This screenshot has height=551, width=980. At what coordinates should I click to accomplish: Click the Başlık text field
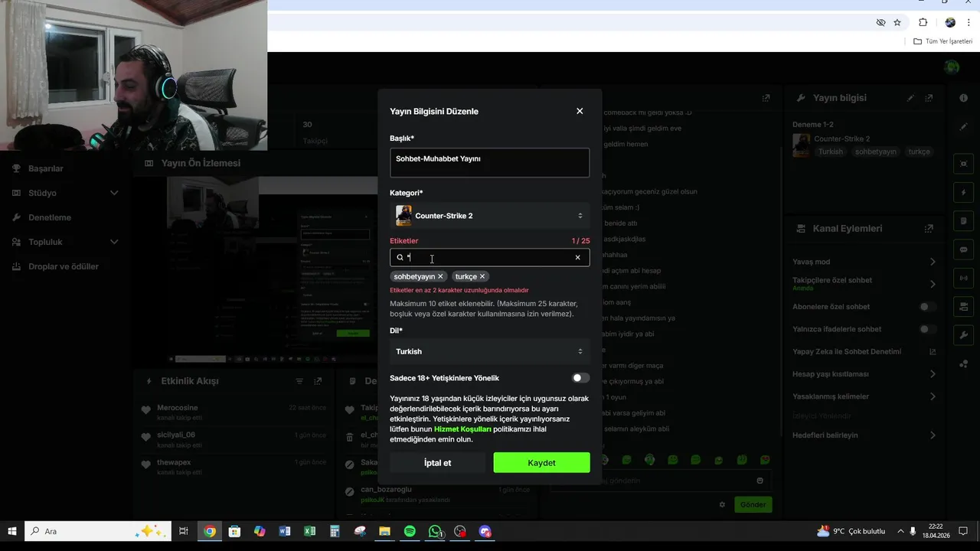pos(489,163)
